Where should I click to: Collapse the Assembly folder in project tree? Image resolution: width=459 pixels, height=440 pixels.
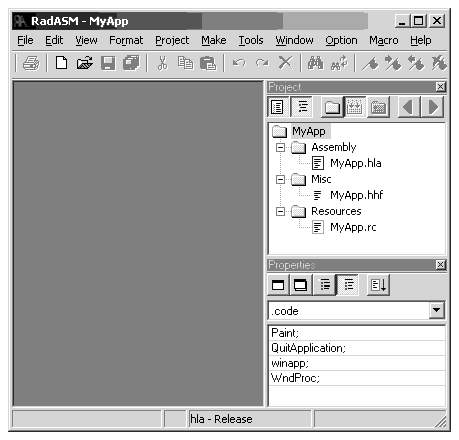281,147
